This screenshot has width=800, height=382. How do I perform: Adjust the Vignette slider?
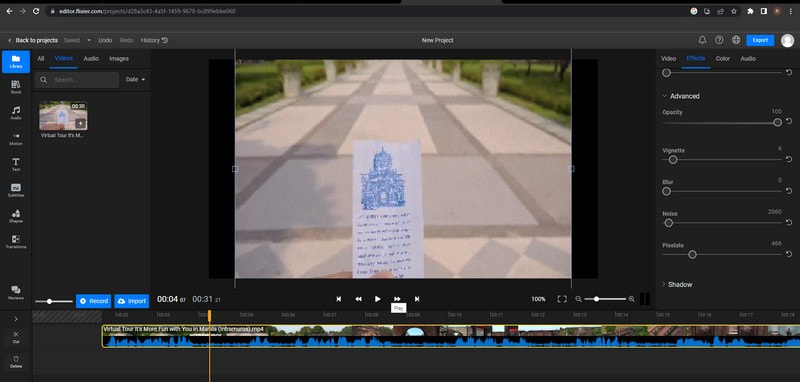click(721, 160)
